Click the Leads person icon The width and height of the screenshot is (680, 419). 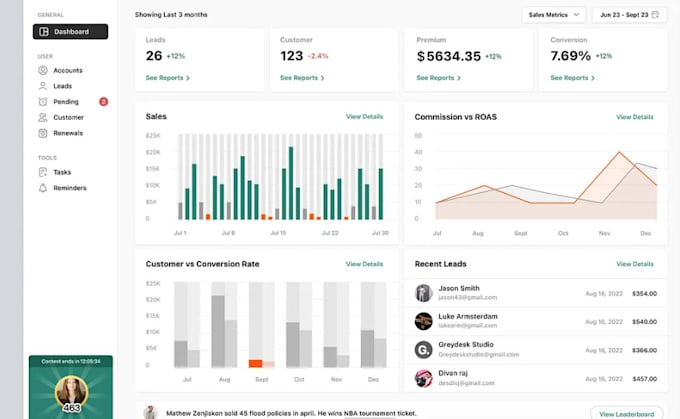point(42,86)
